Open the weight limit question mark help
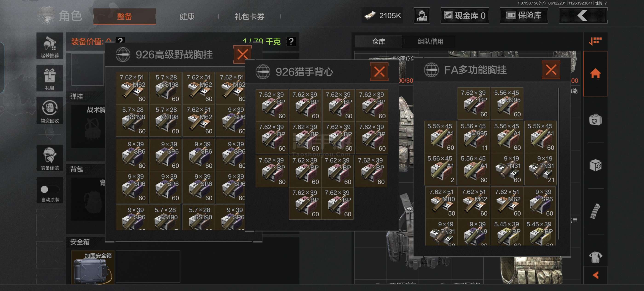This screenshot has height=291, width=644. [x=291, y=41]
